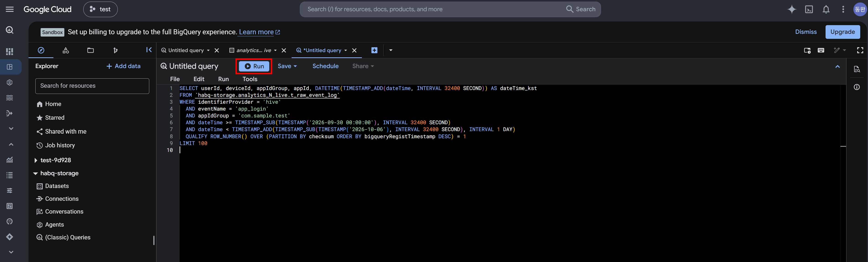The width and height of the screenshot is (868, 262).
Task: Close the active *Untitled query tab
Action: (x=354, y=50)
